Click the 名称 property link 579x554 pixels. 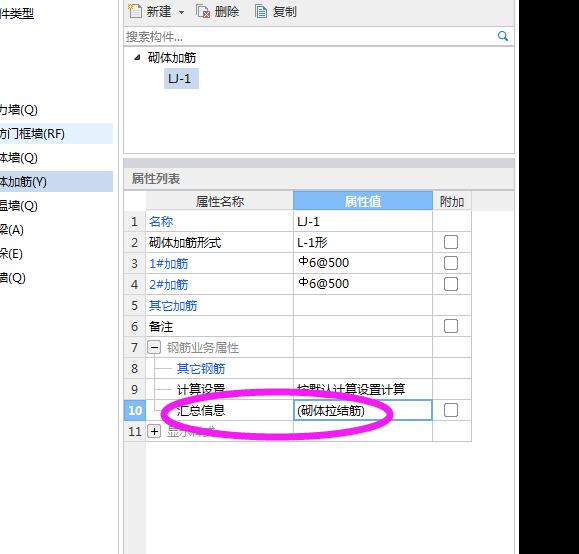(161, 221)
